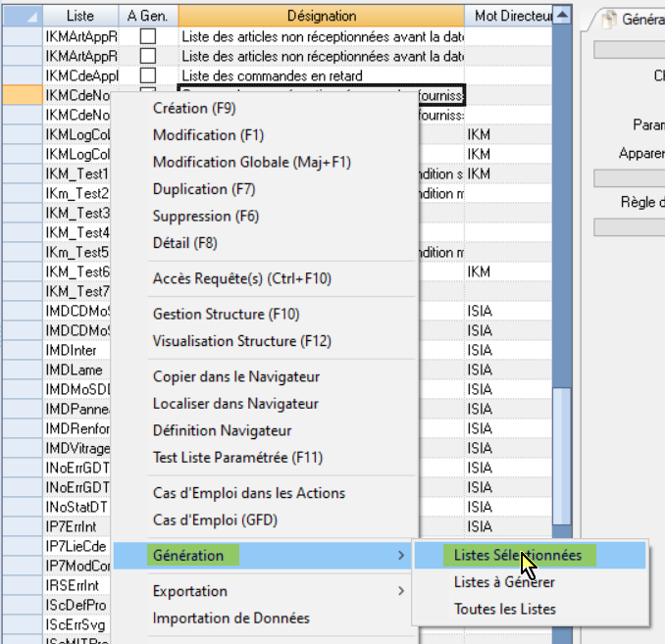Image resolution: width=665 pixels, height=644 pixels.
Task: Tick the A Gen. checkbox for IKMCdeAppl
Action: pyautogui.click(x=148, y=75)
